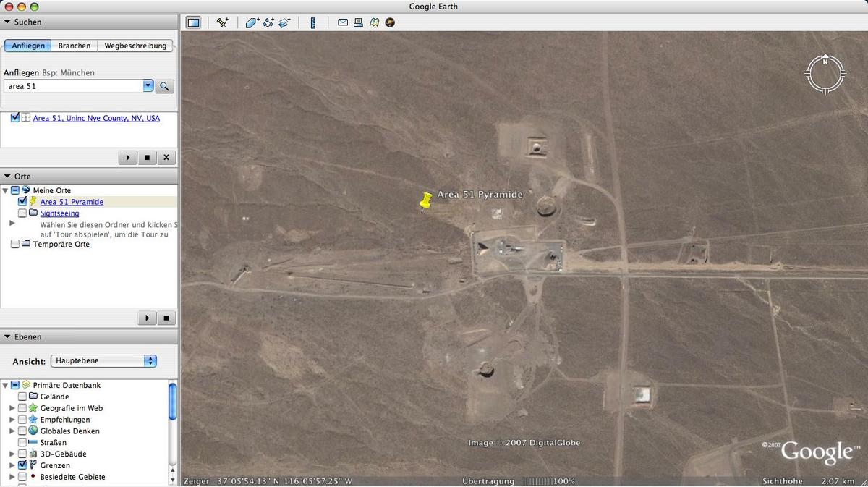
Task: Switch to the Anfliegen tab
Action: click(x=29, y=46)
